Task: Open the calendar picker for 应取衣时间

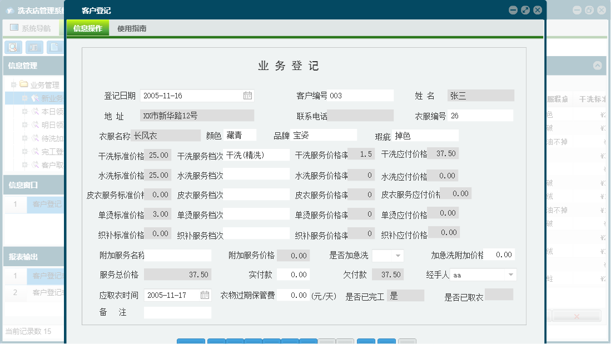Action: tap(204, 296)
